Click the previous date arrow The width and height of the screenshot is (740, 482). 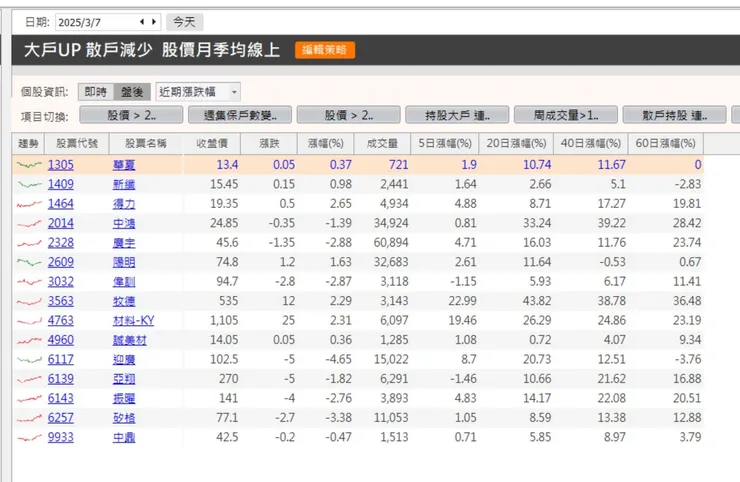[x=142, y=22]
